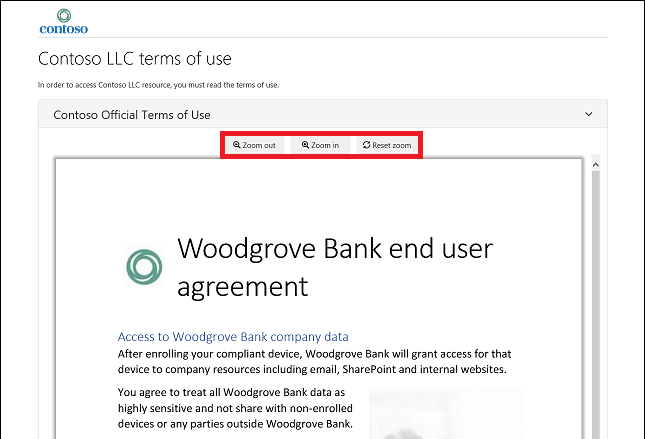The width and height of the screenshot is (645, 439).
Task: Click Woodgrove Bank end user agreement title
Action: (x=335, y=267)
